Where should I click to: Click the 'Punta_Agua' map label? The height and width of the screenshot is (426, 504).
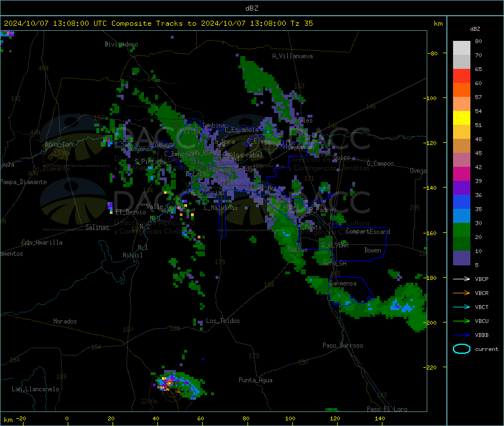[255, 380]
